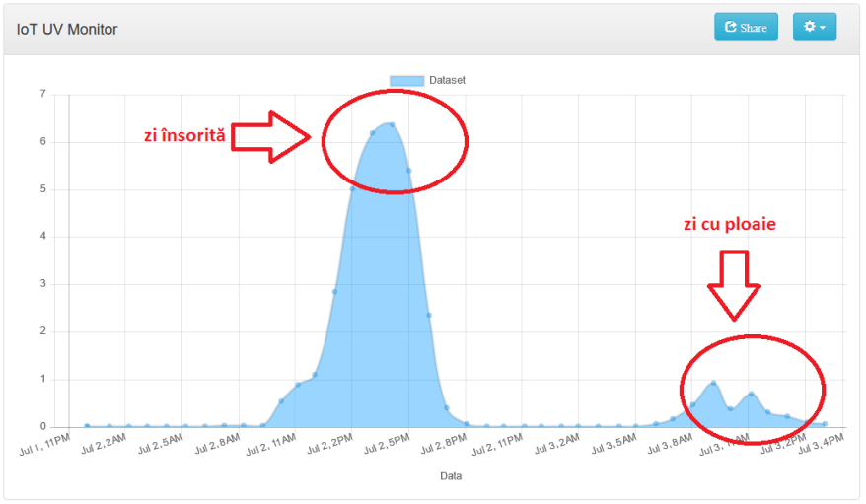Click the data point near 2.85 on the rising slope
The height and width of the screenshot is (504, 866).
[x=334, y=291]
